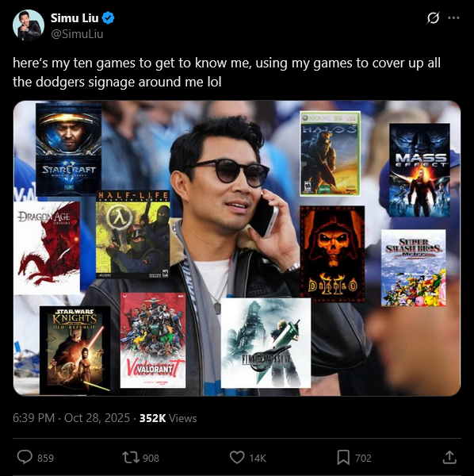
Task: Click the StarCraft cover in the image
Action: point(68,149)
